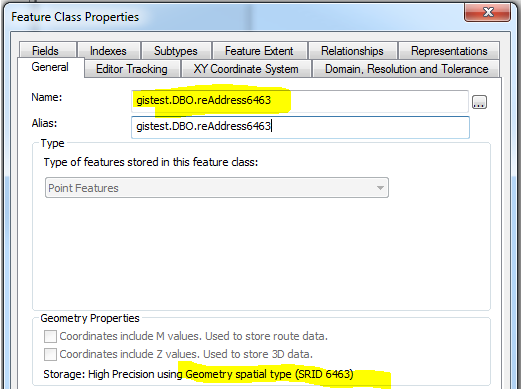This screenshot has height=391, width=524.
Task: Close the Feature Class Properties dialog
Action: pyautogui.click(x=487, y=13)
